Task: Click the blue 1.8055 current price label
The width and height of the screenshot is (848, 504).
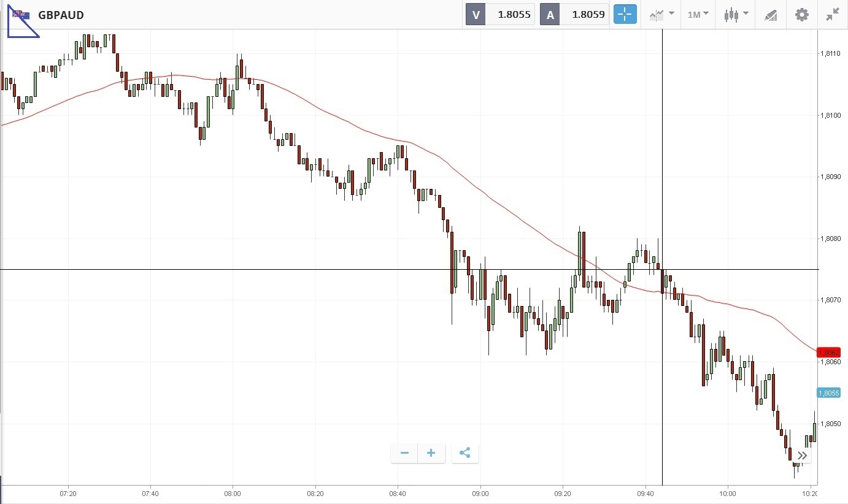Action: (x=828, y=392)
